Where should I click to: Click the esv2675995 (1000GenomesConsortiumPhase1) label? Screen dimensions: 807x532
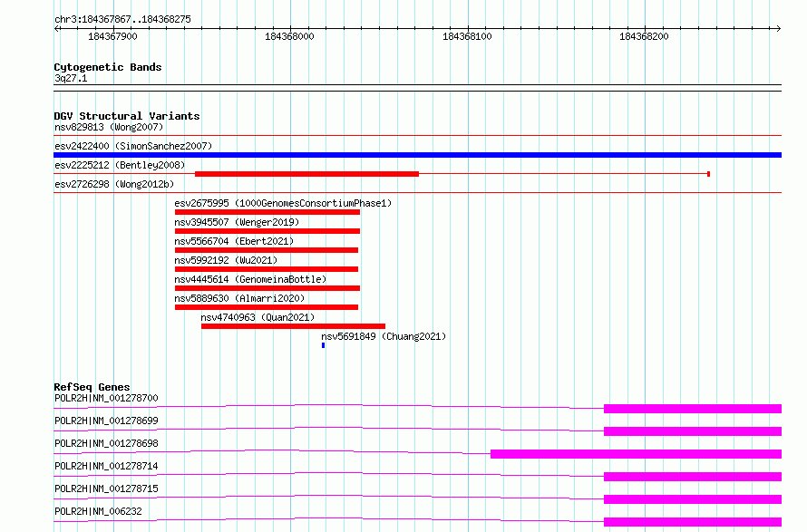283,203
